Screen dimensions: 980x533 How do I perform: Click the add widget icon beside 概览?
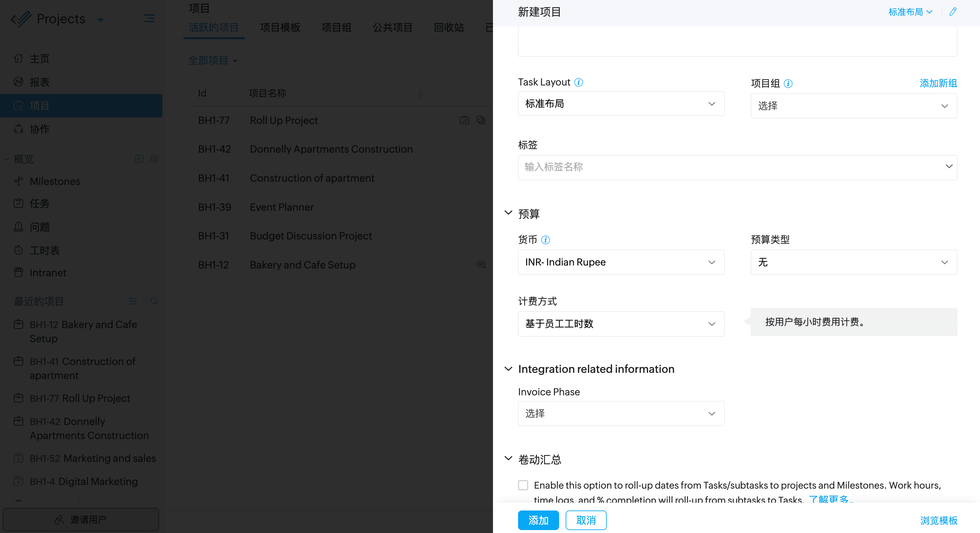[139, 159]
